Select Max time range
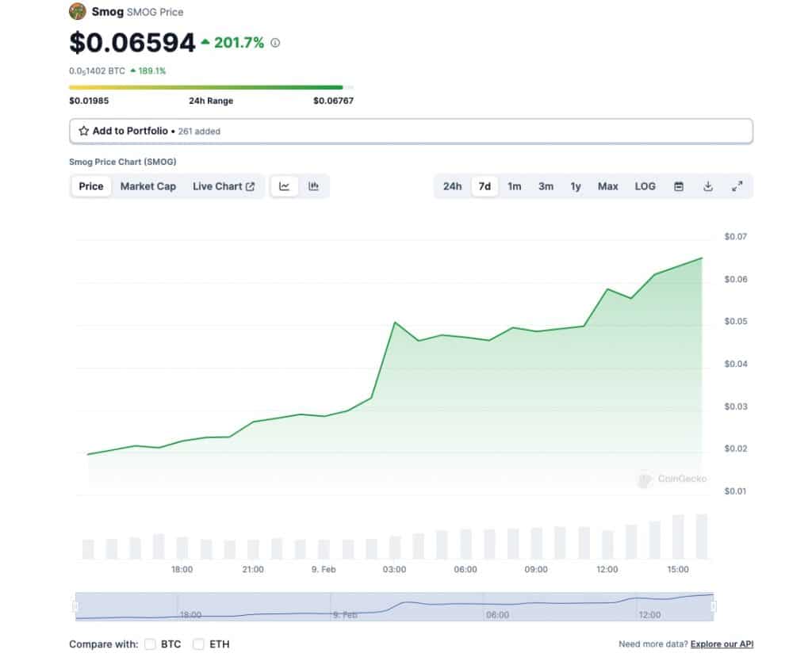812x657 pixels. [607, 186]
